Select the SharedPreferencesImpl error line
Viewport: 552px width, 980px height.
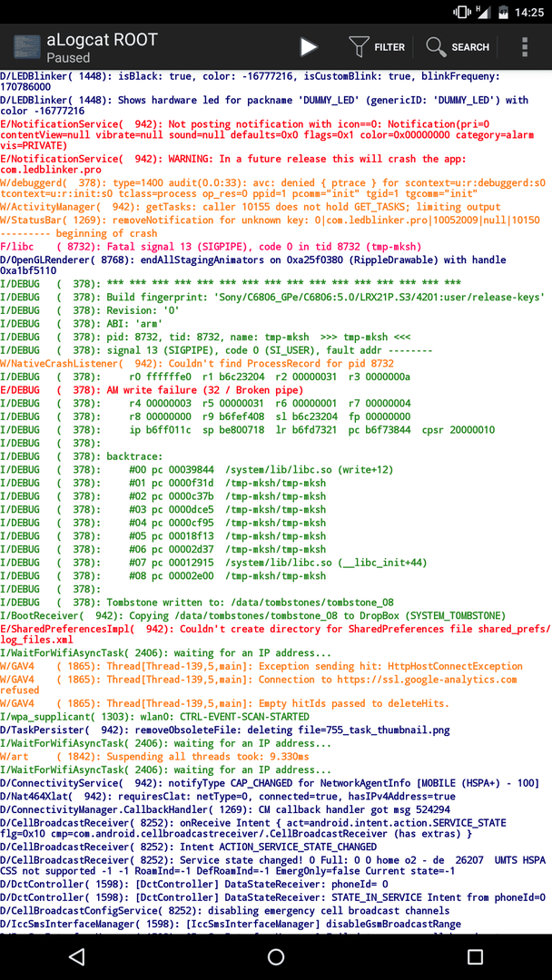point(276,633)
